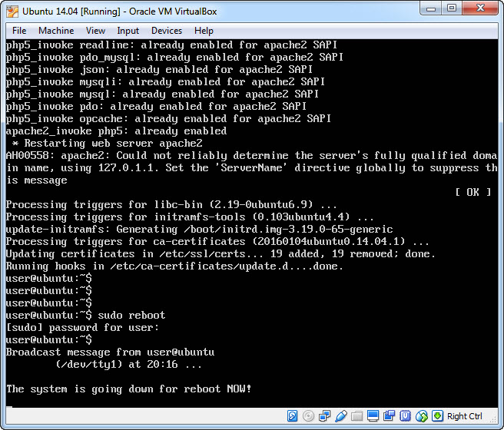Click the CPU virtualization features icon
Image resolution: width=504 pixels, height=430 pixels.
click(x=405, y=416)
